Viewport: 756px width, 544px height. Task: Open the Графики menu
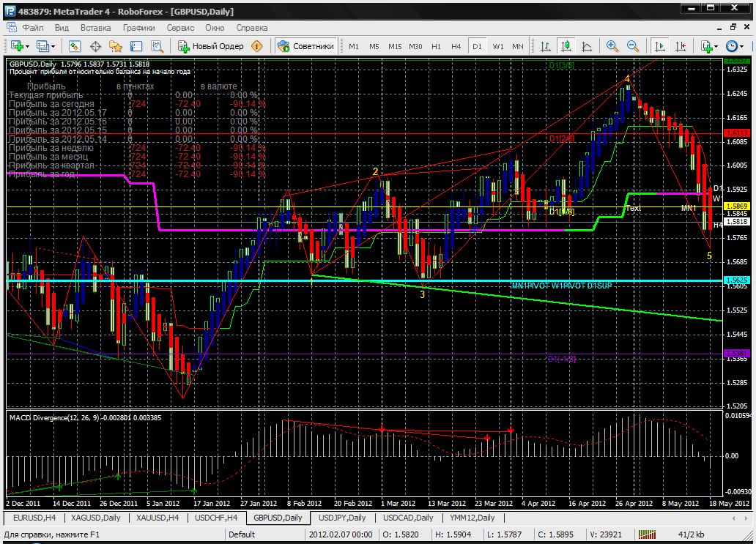pos(139,28)
